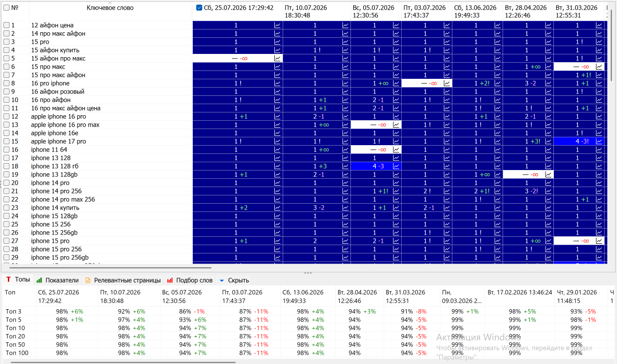The height and width of the screenshot is (364, 617).
Task: Open chart icon for '12 айфон цена' in 25.07.2026 column
Action: 277,25
